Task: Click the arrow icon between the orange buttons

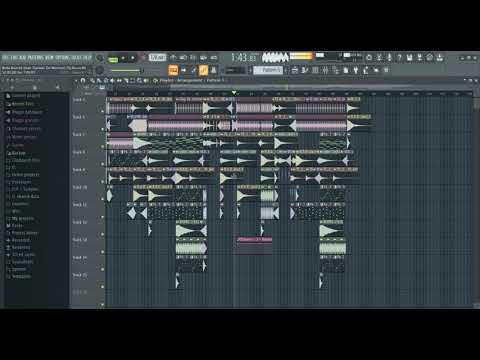Action: [x=183, y=70]
